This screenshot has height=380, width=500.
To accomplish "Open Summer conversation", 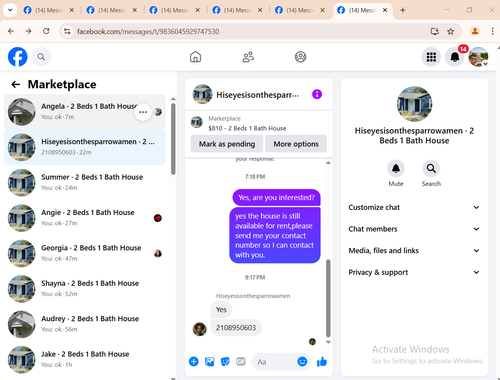I will coord(85,182).
